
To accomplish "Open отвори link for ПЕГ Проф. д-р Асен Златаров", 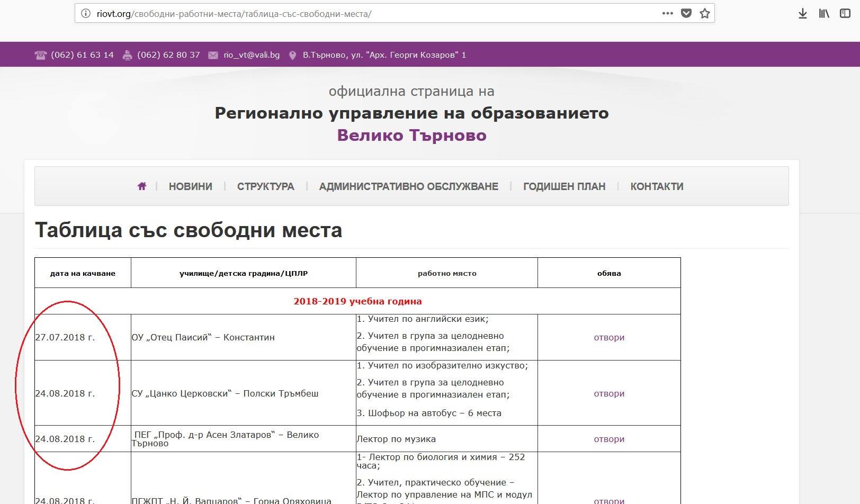I will click(609, 439).
